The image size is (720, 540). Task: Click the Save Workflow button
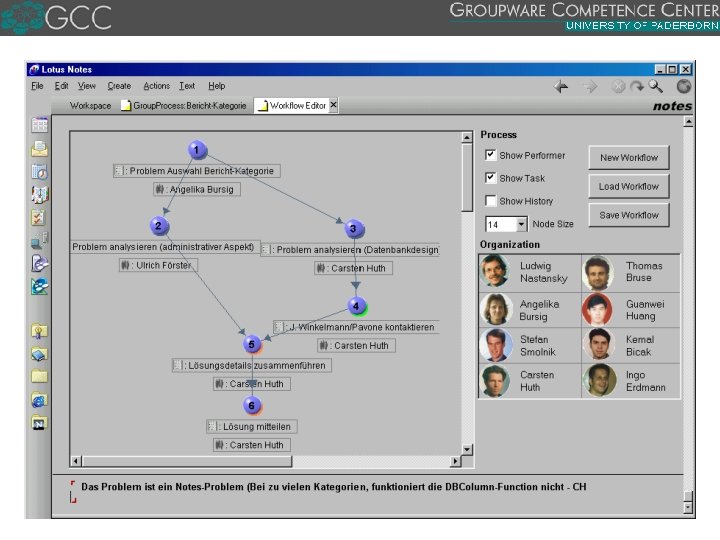[629, 215]
